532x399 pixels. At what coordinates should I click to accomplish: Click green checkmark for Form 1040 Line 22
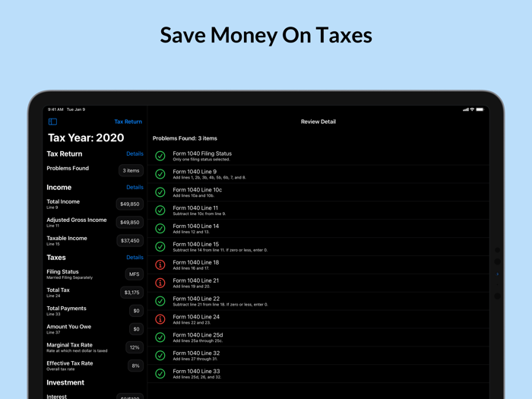pyautogui.click(x=160, y=301)
